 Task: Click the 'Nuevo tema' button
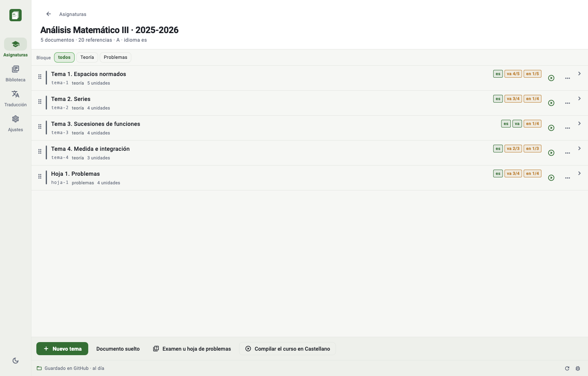pos(62,349)
